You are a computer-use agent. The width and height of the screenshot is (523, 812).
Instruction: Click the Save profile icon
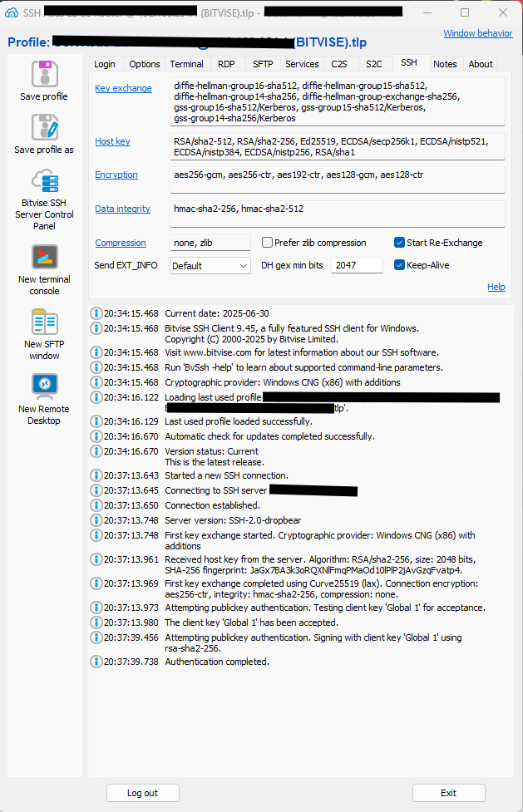click(44, 74)
